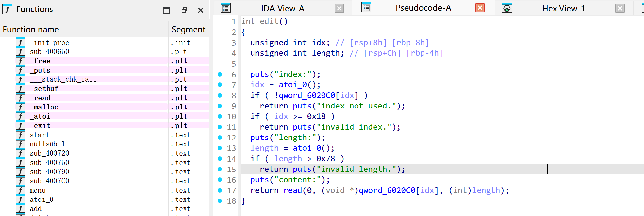Toggle breakpoint dot on line 14
644x216 pixels.
(220, 159)
